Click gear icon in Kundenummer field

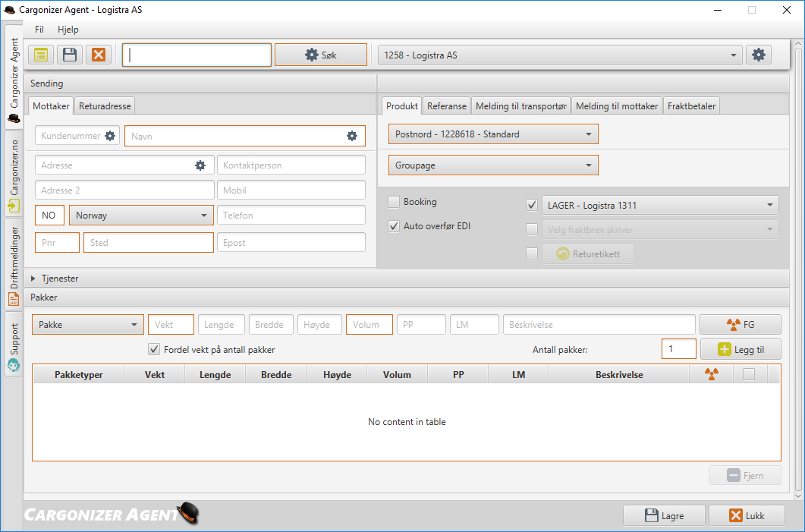click(x=110, y=136)
